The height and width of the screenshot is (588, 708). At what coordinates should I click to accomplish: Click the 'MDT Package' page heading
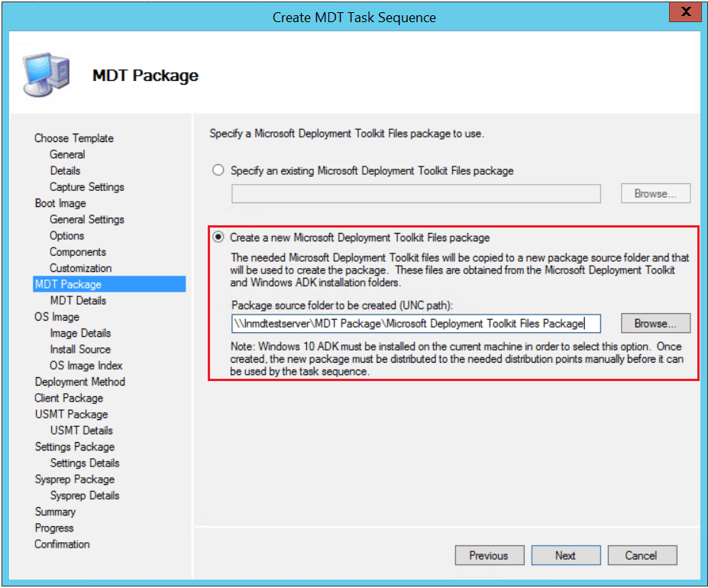(x=145, y=76)
